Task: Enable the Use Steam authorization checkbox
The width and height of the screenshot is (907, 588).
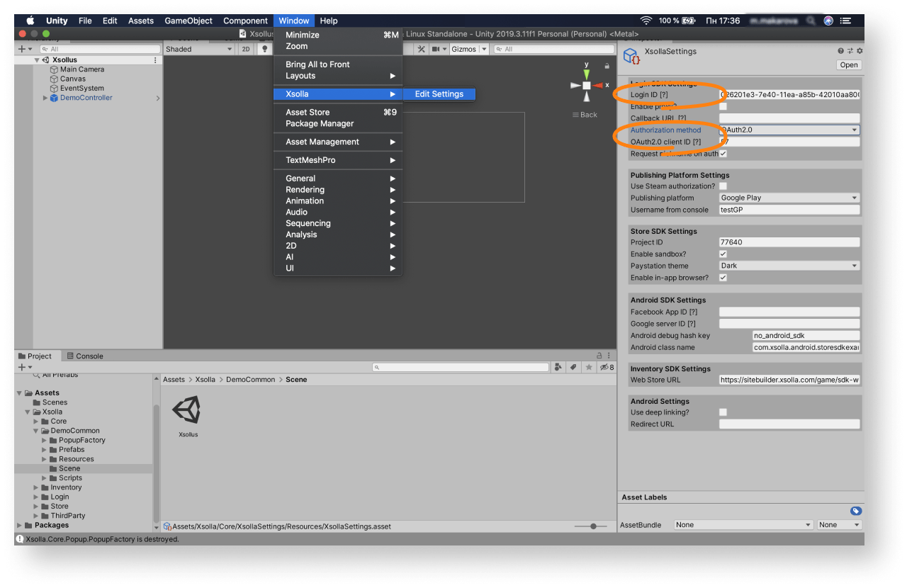Action: point(723,186)
